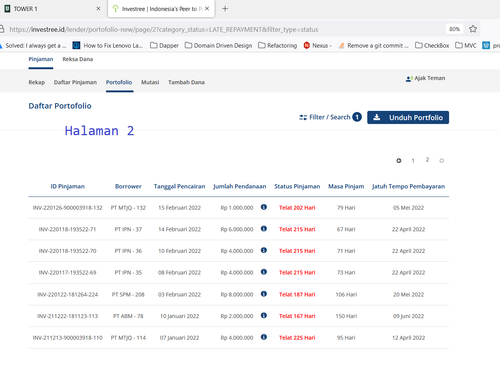Click loan ID INV-211222-181123-113
Image resolution: width=500 pixels, height=378 pixels.
tap(68, 316)
